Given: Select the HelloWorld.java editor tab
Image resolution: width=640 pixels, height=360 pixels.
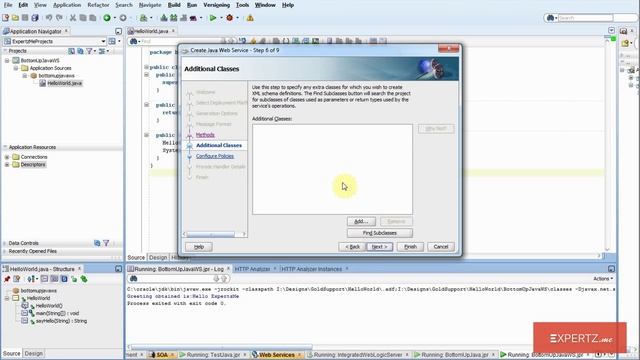Looking at the screenshot, I should 151,31.
